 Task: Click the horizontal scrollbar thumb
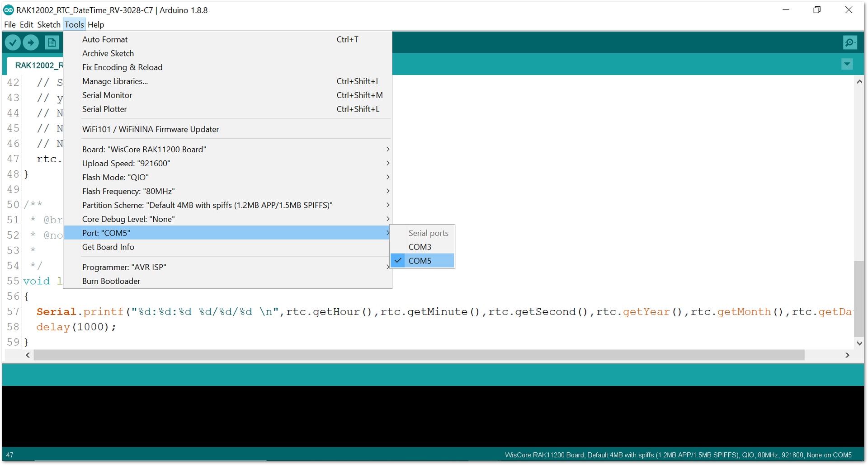point(419,355)
